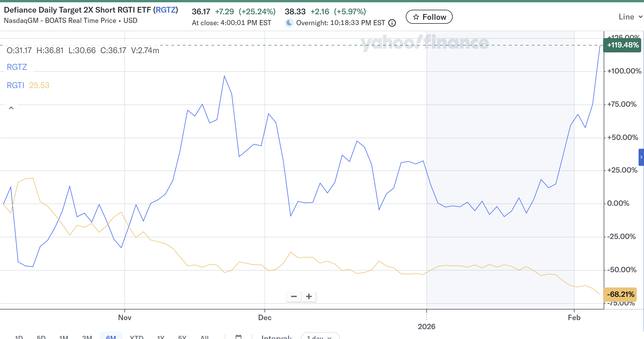Click the RGTI comparison legend label
The width and height of the screenshot is (644, 339).
coord(15,85)
